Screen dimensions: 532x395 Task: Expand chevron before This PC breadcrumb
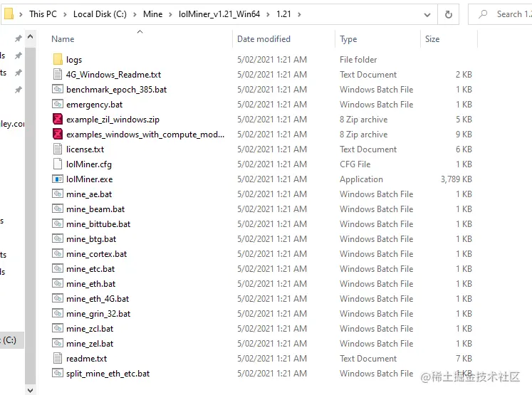click(x=21, y=14)
